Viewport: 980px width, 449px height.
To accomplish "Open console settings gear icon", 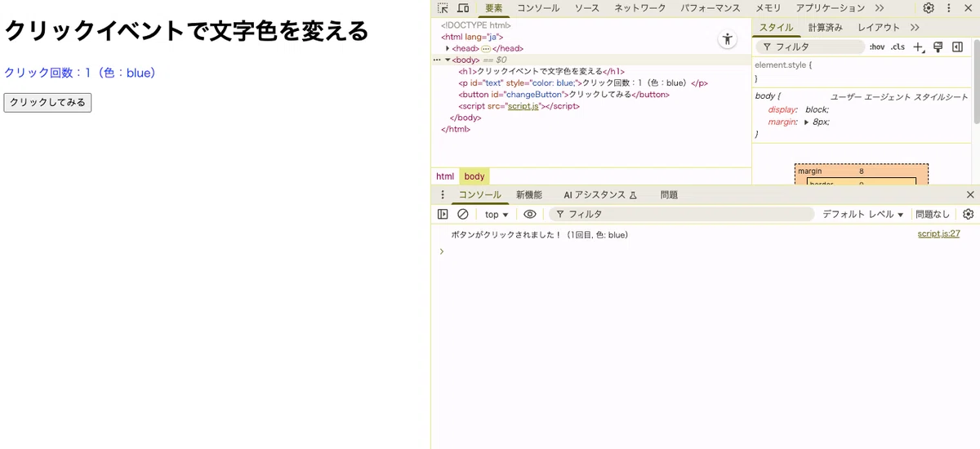I will tap(969, 214).
